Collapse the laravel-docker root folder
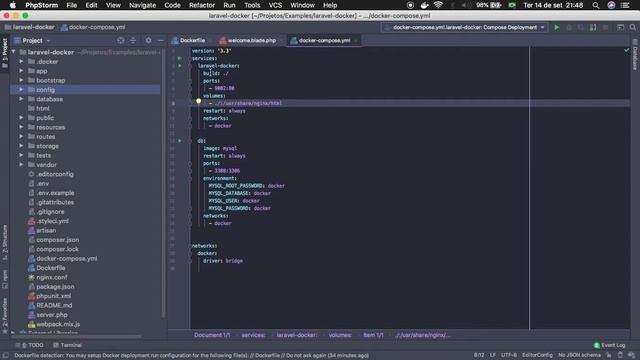Screen dimensions: 640x360 tap(13, 52)
